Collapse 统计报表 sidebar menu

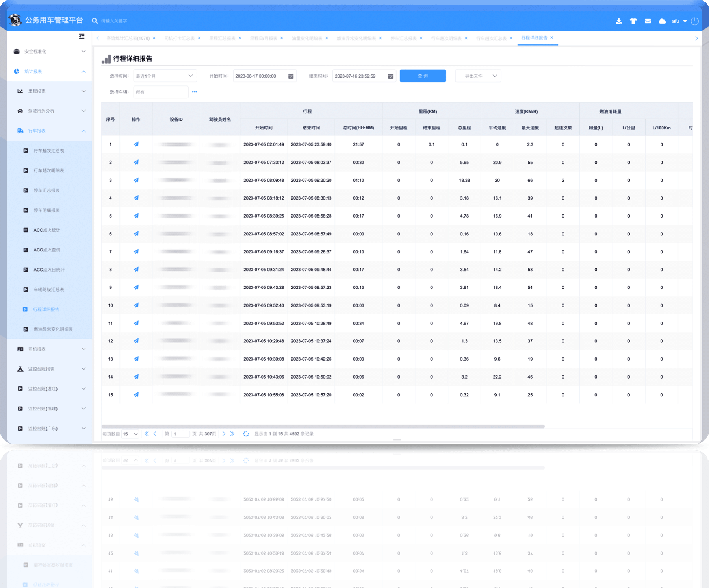pyautogui.click(x=50, y=71)
